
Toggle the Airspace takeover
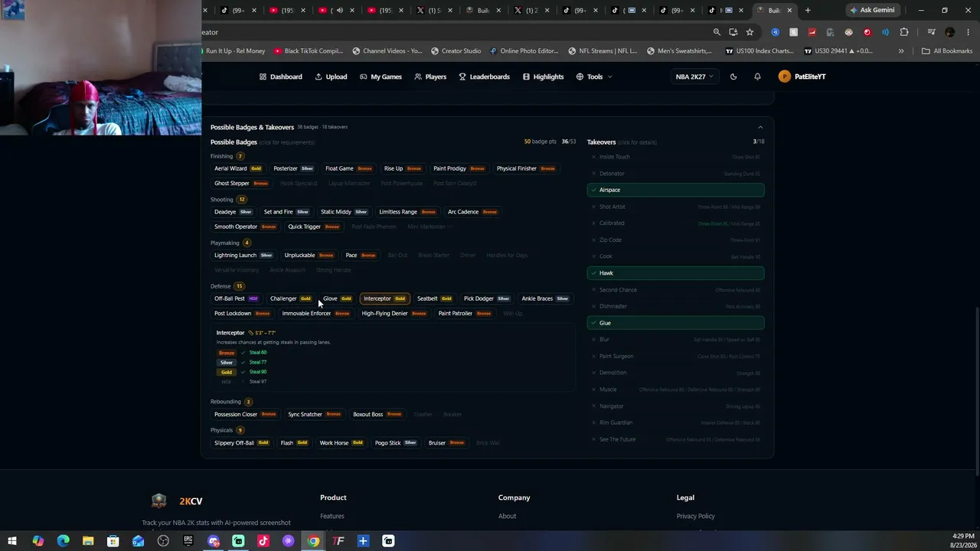coord(675,190)
